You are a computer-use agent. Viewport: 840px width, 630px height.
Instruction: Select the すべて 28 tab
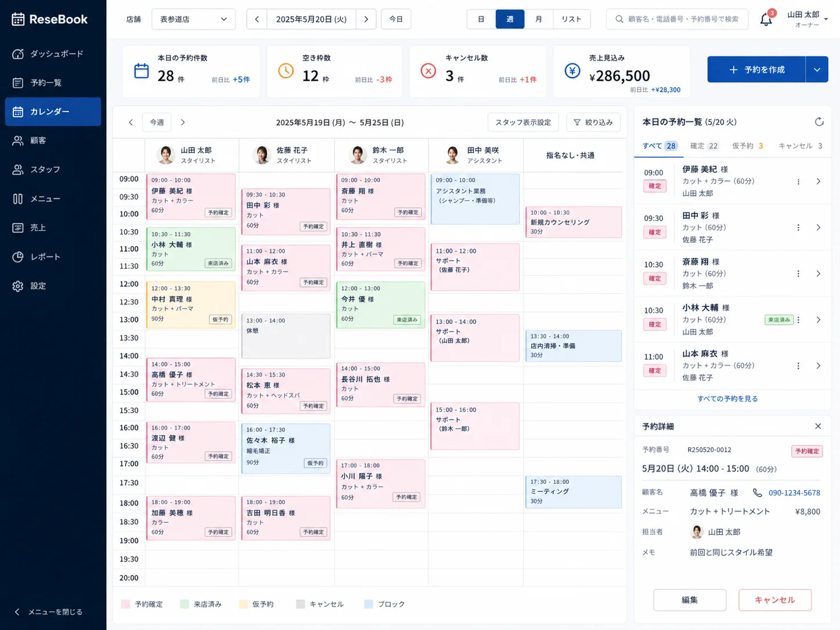coord(660,146)
